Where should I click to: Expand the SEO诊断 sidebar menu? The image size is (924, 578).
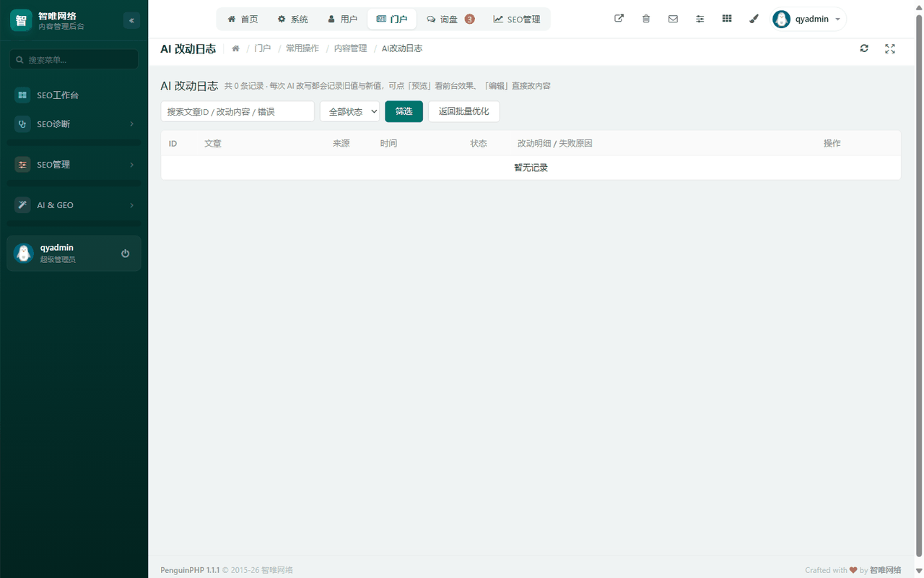click(x=74, y=124)
